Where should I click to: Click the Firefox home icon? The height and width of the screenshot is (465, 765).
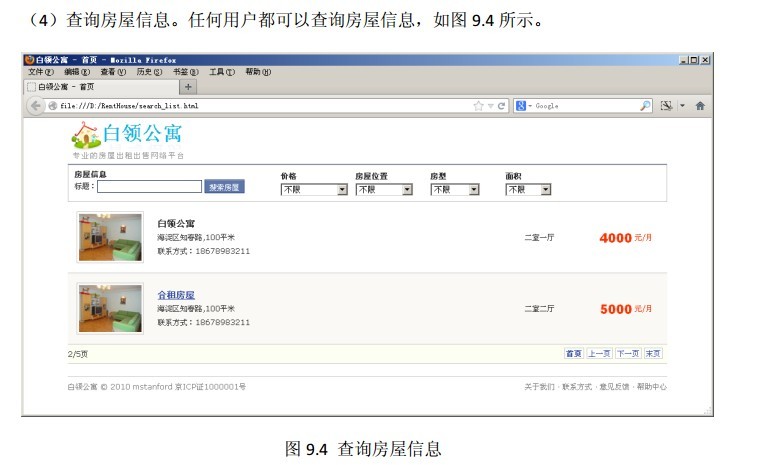click(x=700, y=105)
